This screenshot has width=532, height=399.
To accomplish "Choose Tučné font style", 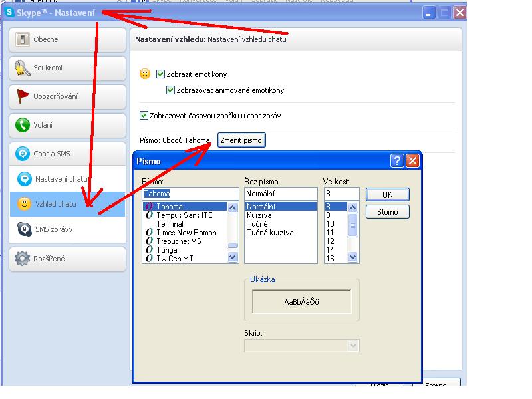I will [x=281, y=224].
